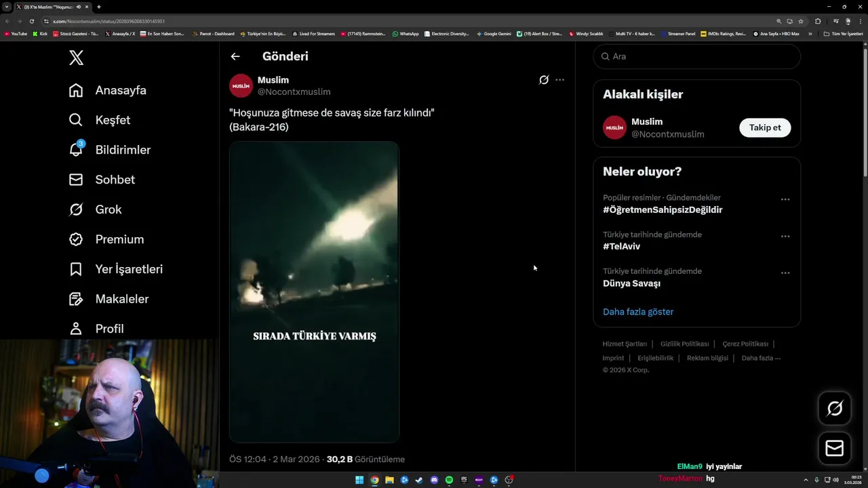
Task: Click Daha fazla göster link
Action: pos(638,312)
